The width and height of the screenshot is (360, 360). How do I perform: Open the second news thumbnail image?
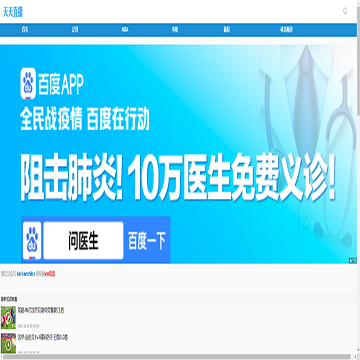pyautogui.click(x=8, y=343)
